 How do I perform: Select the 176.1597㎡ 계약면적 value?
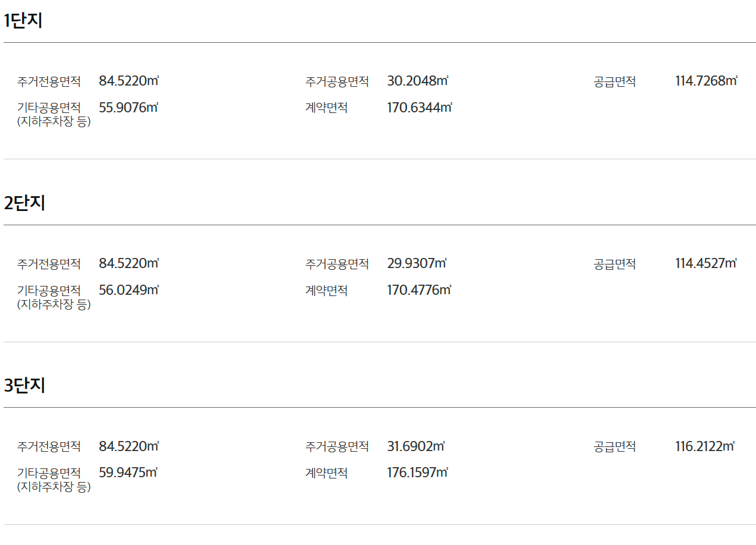tap(417, 472)
